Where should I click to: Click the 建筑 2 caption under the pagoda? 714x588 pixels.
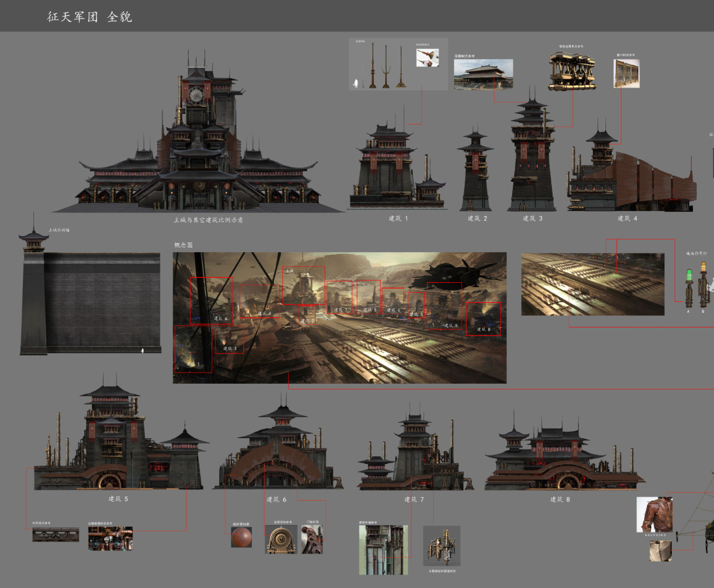pyautogui.click(x=477, y=218)
